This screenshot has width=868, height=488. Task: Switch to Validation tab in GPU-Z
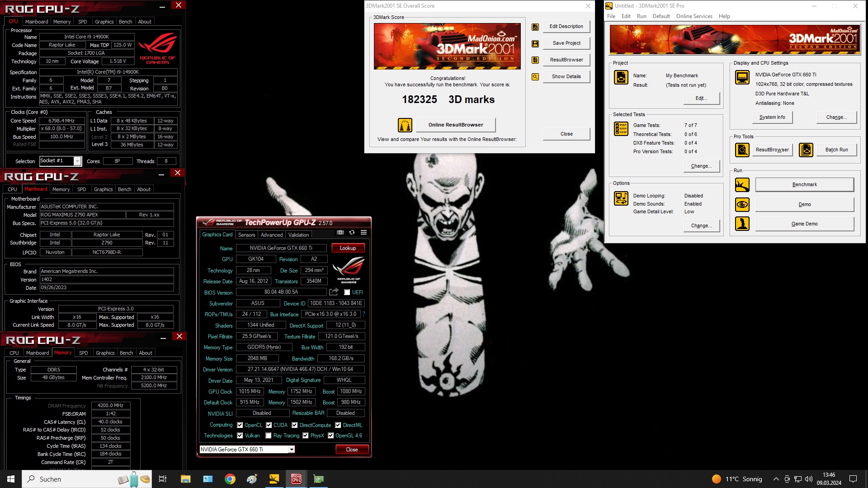click(298, 235)
